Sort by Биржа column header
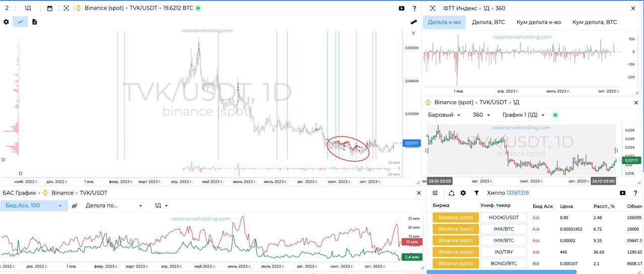Viewport: 644px width, 274px height. pyautogui.click(x=441, y=205)
